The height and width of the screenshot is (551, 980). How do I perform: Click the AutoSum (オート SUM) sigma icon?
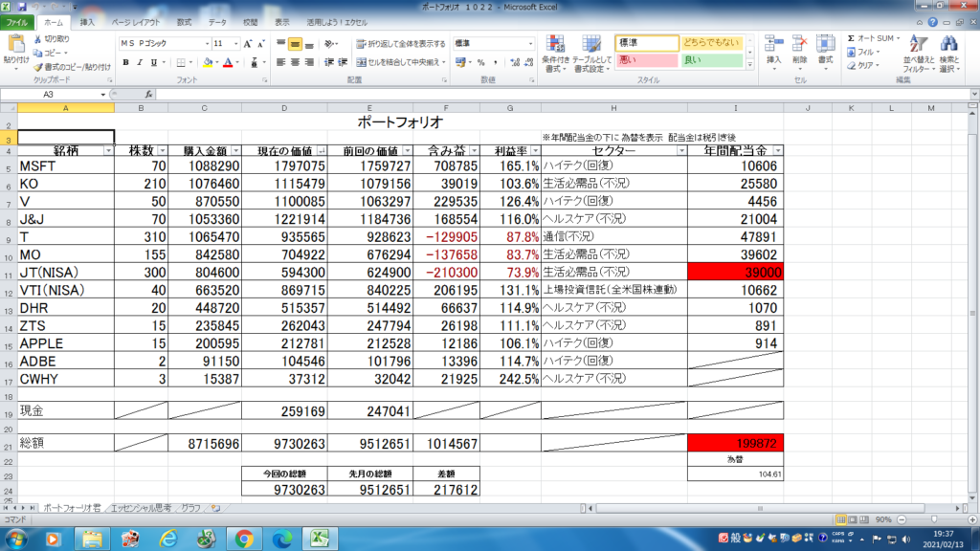851,38
